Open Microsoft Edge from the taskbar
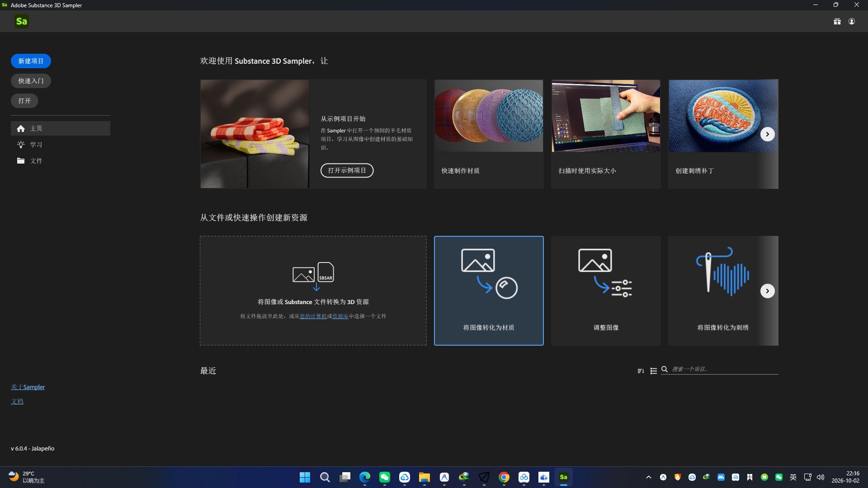Image resolution: width=868 pixels, height=488 pixels. pos(364,477)
